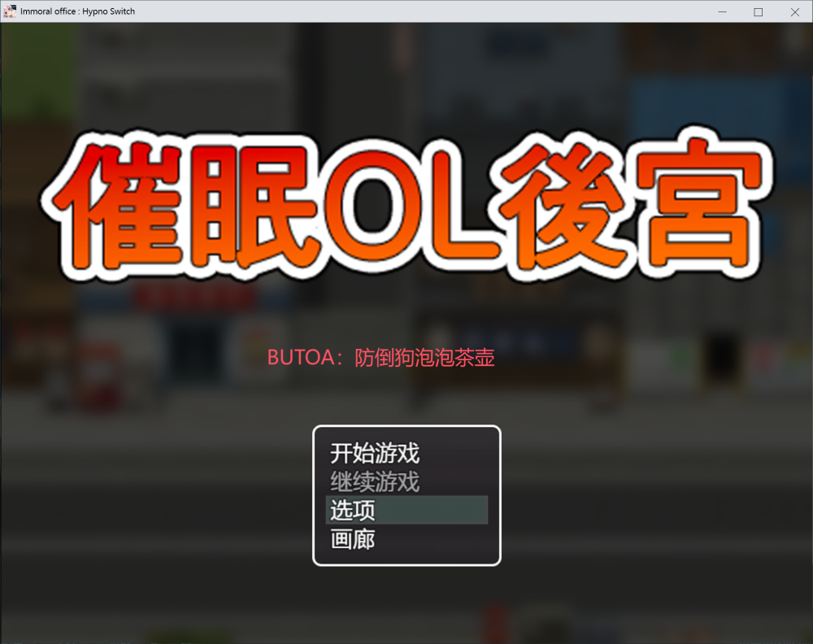The width and height of the screenshot is (813, 644).
Task: Click the 泡泡茶壶 part of the credit line
Action: [460, 358]
